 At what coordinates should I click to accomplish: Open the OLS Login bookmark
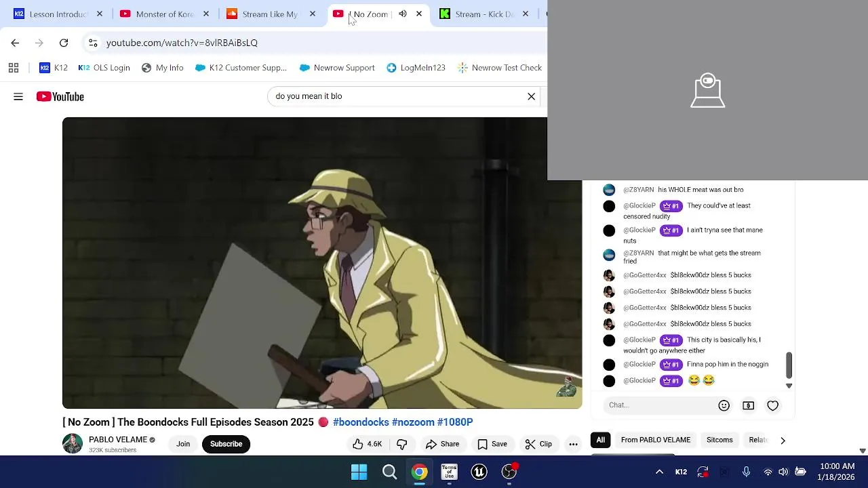pos(104,68)
